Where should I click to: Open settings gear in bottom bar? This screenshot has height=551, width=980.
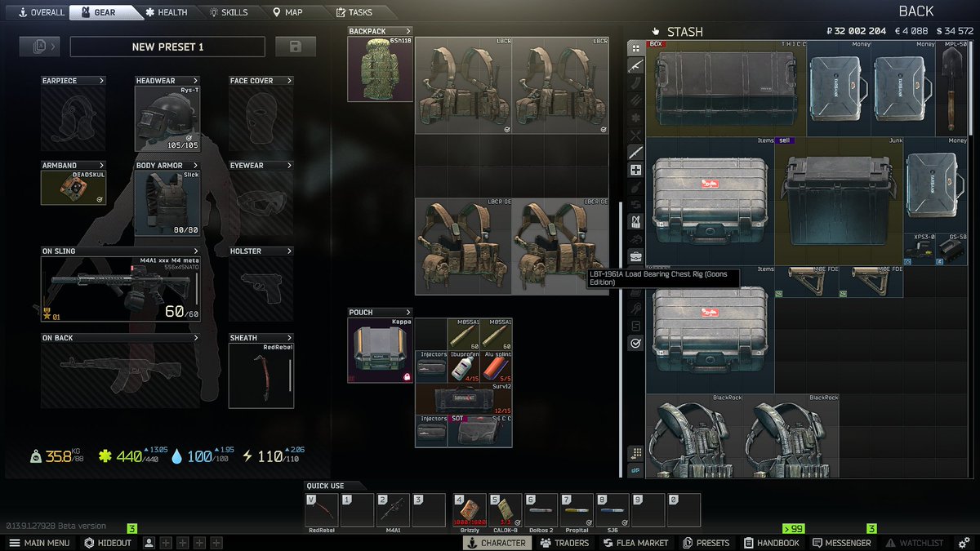point(964,543)
